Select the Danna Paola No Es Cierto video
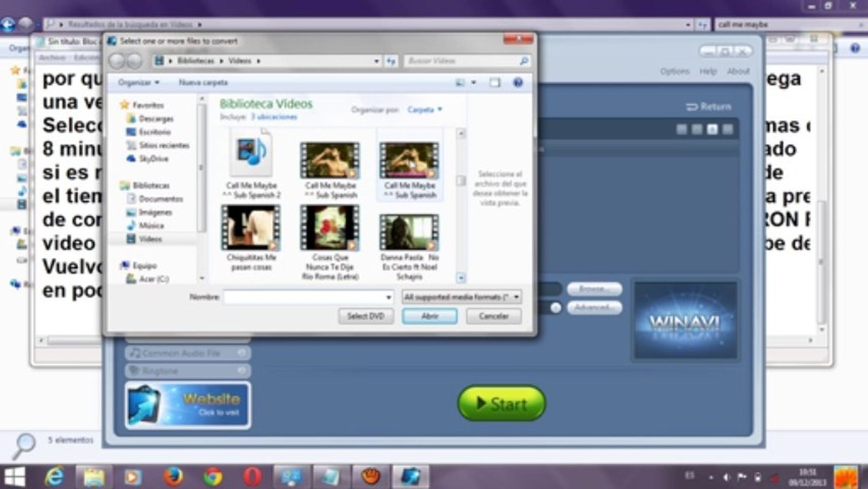Image resolution: width=868 pixels, height=489 pixels. (x=410, y=248)
